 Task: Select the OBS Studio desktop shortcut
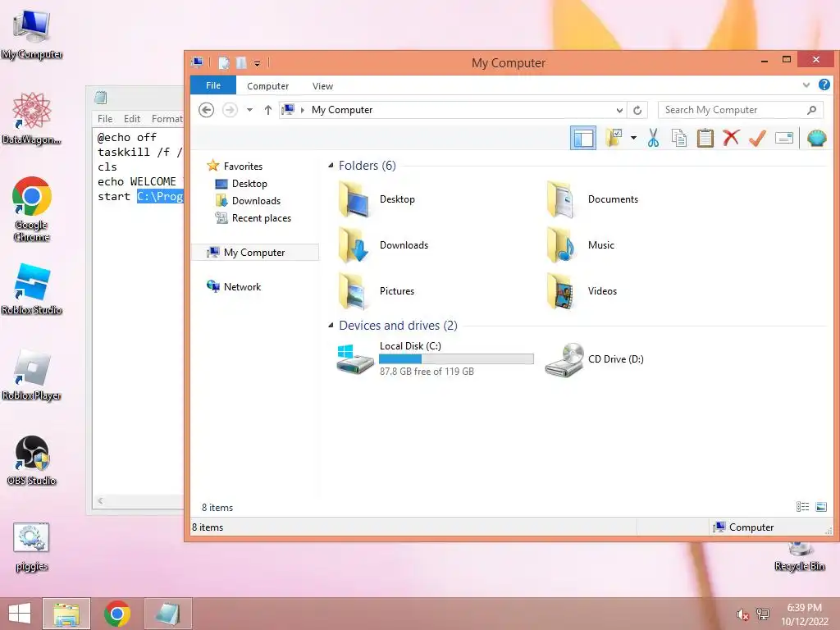(32, 461)
